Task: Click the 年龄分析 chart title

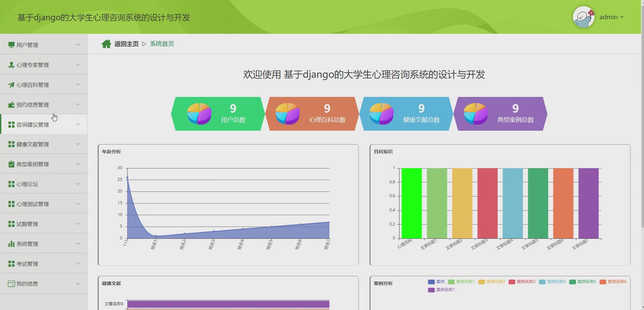Action: pyautogui.click(x=111, y=152)
